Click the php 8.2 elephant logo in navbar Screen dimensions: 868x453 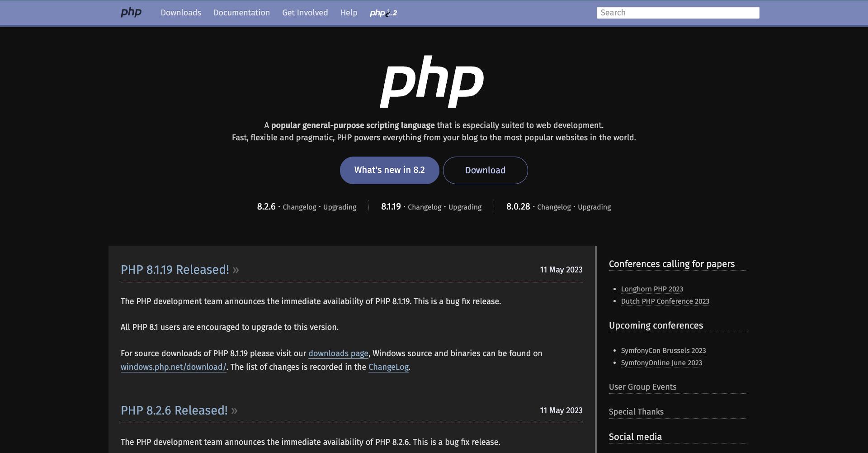383,13
